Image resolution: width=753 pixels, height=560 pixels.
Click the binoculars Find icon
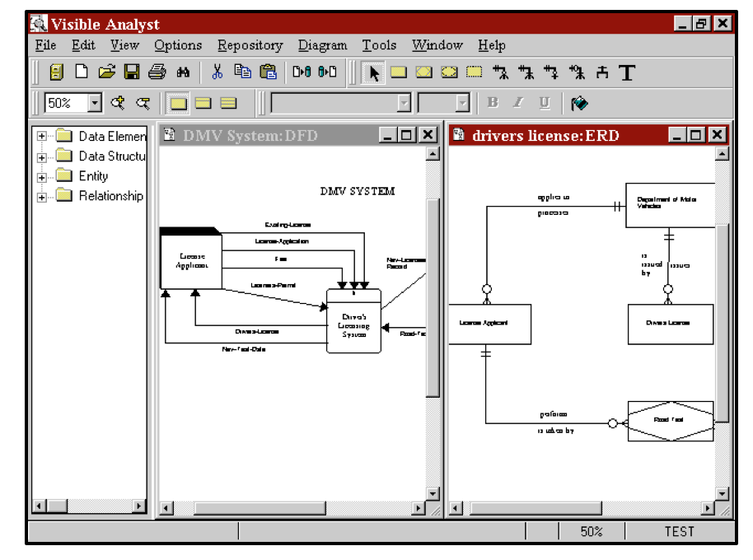click(x=183, y=72)
